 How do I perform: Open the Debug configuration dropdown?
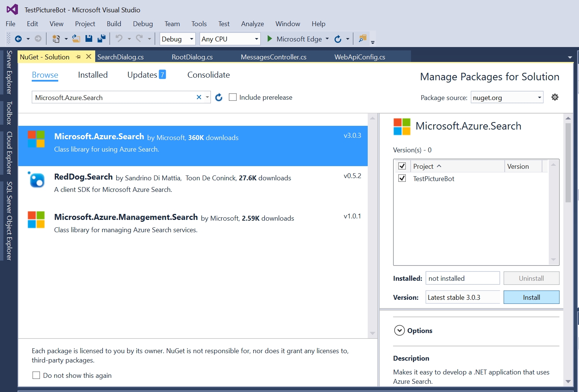pos(177,39)
